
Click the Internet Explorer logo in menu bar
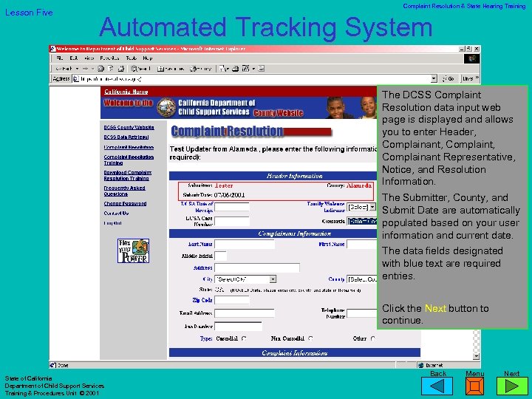click(471, 58)
